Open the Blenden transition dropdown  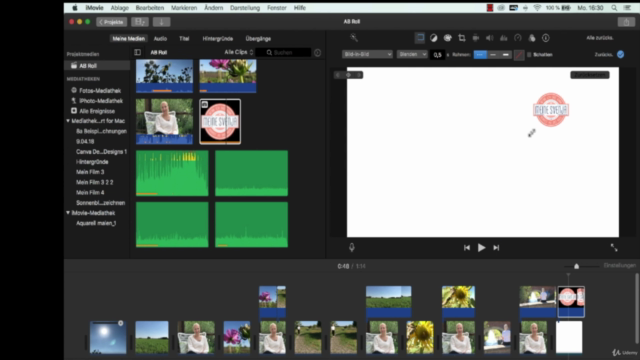412,54
